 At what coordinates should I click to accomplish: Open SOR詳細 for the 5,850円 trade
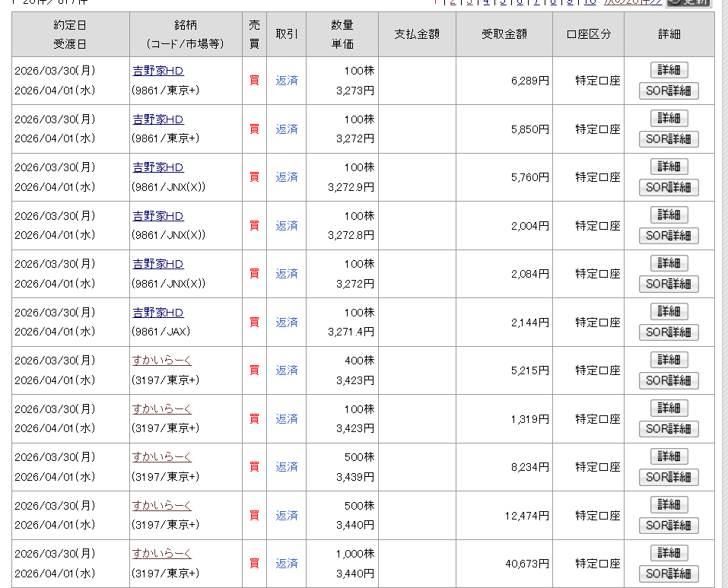point(669,139)
